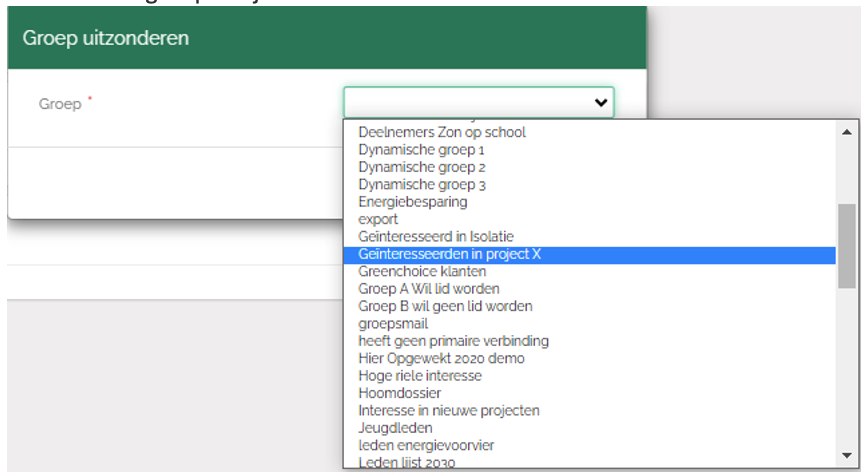Click the Groep dropdown chevron arrow
867x476 pixels.
pos(601,102)
